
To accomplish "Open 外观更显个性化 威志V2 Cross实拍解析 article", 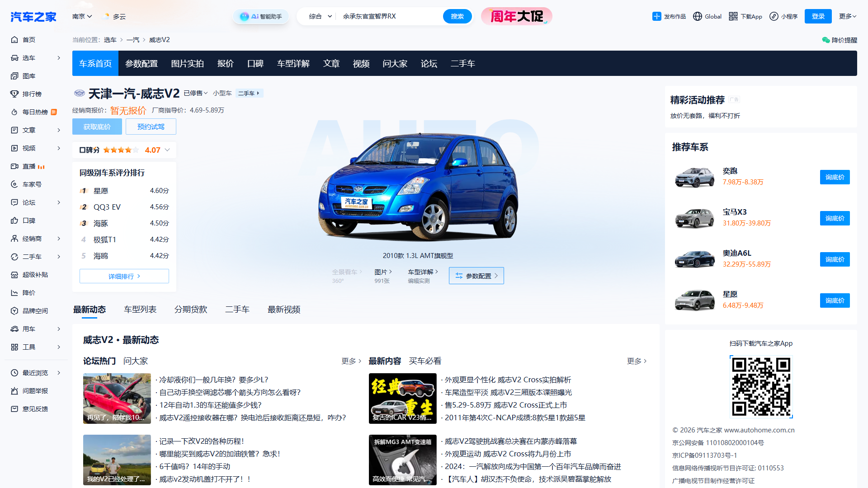I will pos(508,380).
